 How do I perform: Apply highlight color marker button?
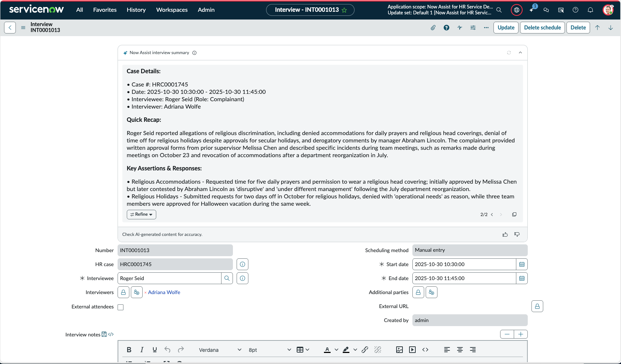point(346,350)
